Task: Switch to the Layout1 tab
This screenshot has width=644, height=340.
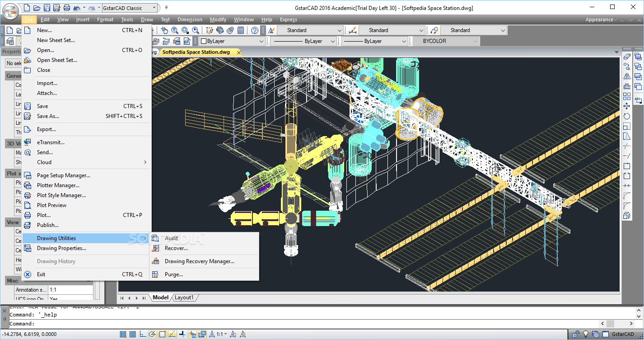Action: pyautogui.click(x=184, y=297)
